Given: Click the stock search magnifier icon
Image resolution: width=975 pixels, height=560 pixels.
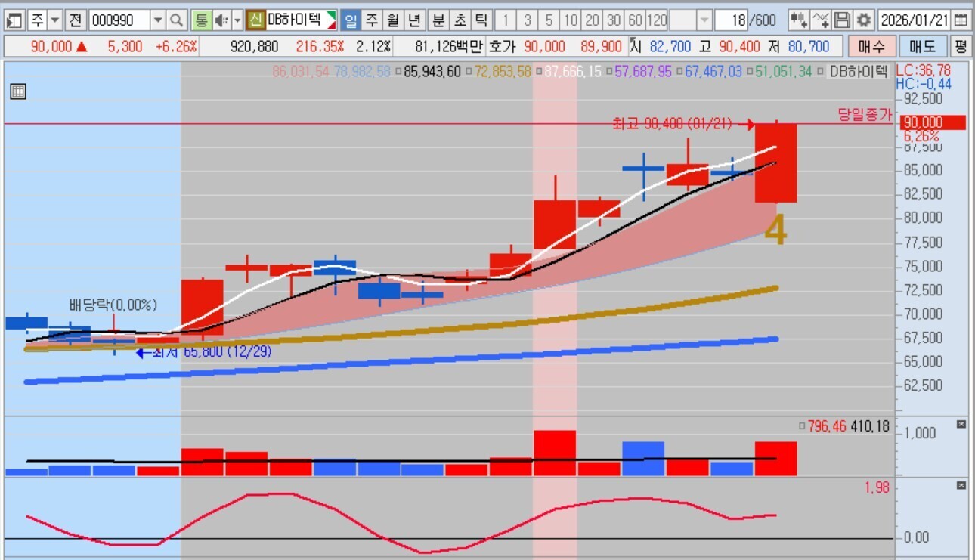Looking at the screenshot, I should click(x=177, y=20).
